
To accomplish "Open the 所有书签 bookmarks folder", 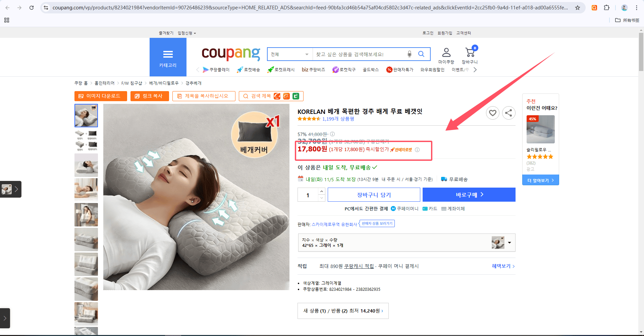I will (x=627, y=20).
